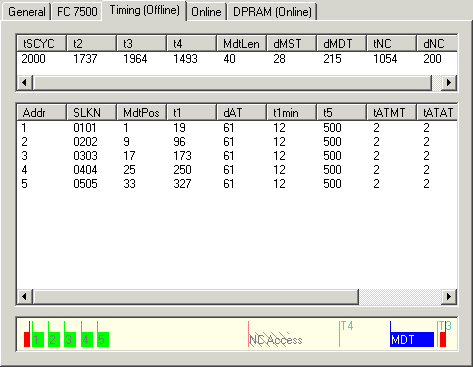Click the NC Access hatched region
The height and width of the screenshot is (367, 473).
(x=275, y=340)
